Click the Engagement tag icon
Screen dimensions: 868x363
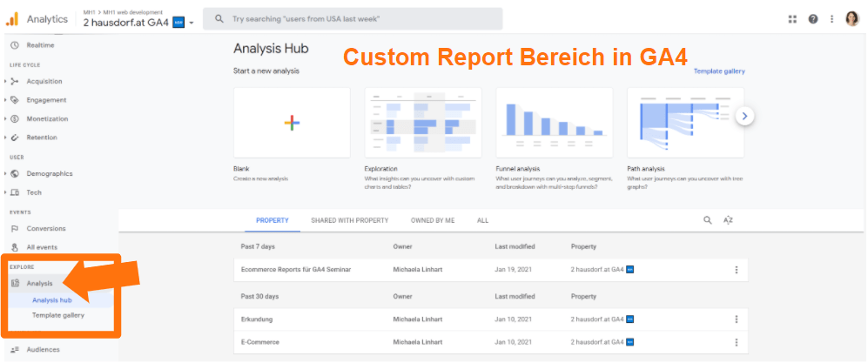(15, 100)
